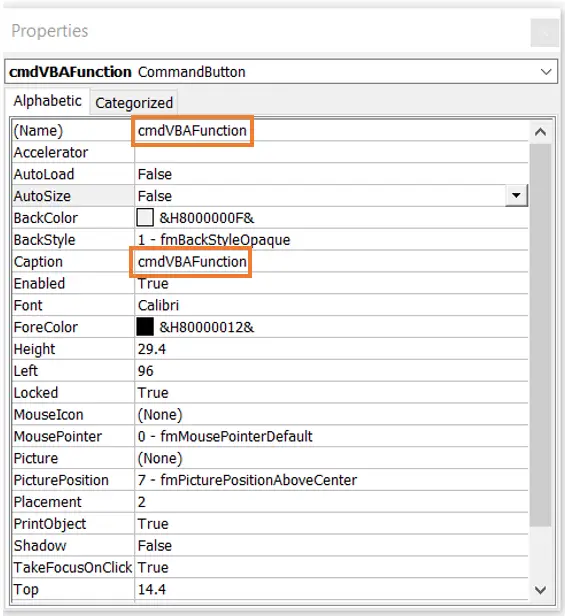This screenshot has height=616, width=565.
Task: Click the empty Accelerator value field
Action: (331, 152)
